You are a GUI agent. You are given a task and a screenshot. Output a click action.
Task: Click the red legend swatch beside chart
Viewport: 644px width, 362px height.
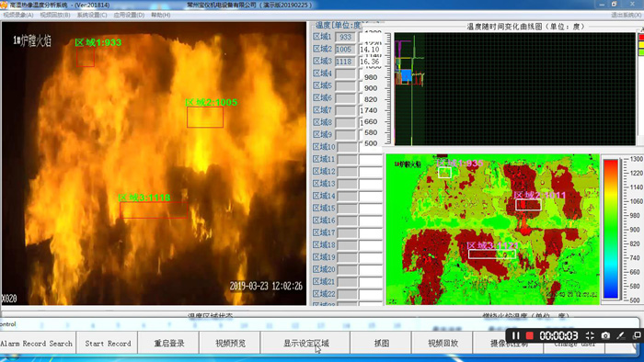click(641, 38)
